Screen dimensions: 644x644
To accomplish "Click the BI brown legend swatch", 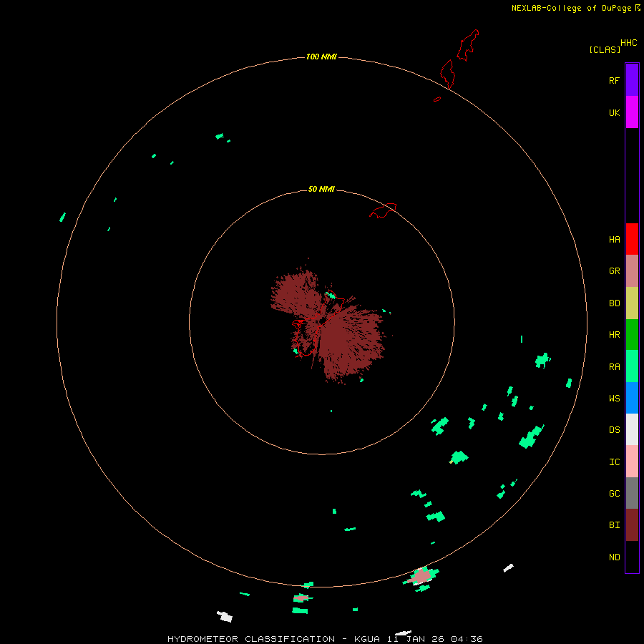I will point(632,525).
